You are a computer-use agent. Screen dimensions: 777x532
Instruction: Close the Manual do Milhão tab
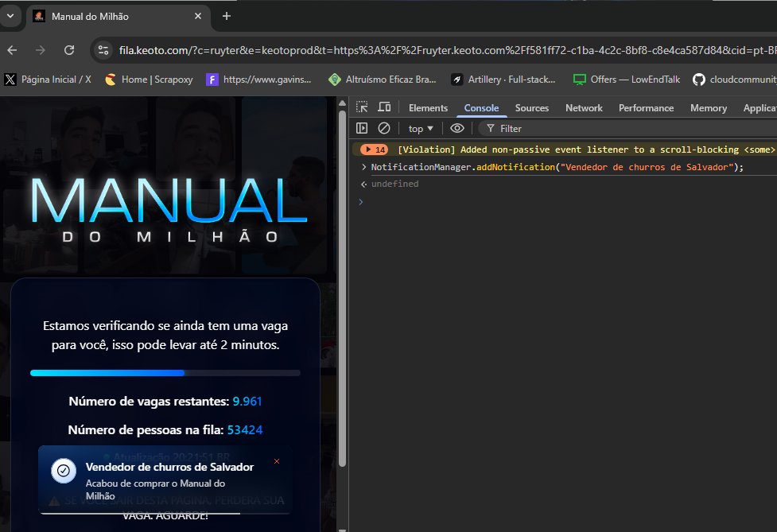click(x=198, y=17)
